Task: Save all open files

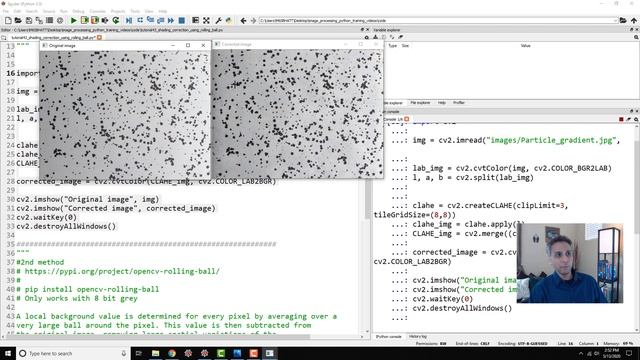Action: pyautogui.click(x=39, y=20)
